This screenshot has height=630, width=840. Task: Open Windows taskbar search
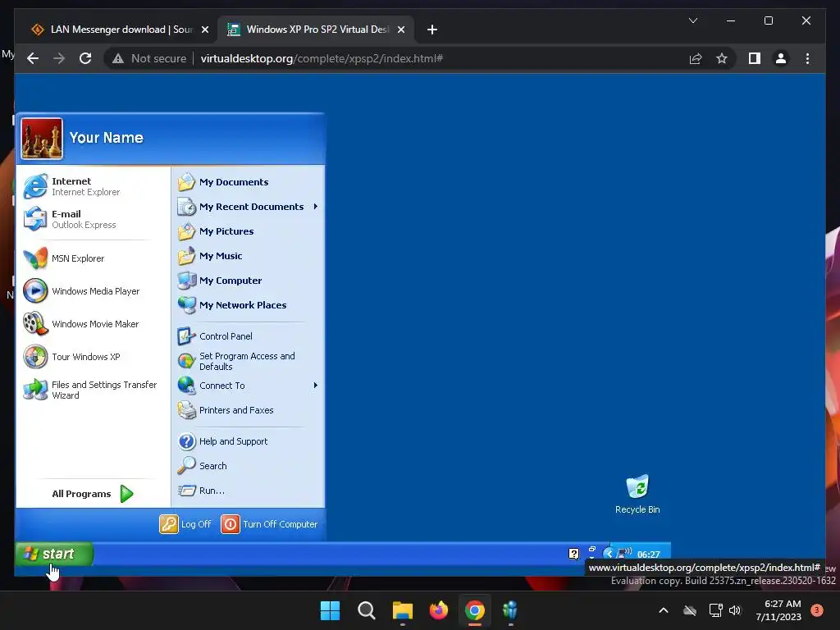tap(367, 610)
